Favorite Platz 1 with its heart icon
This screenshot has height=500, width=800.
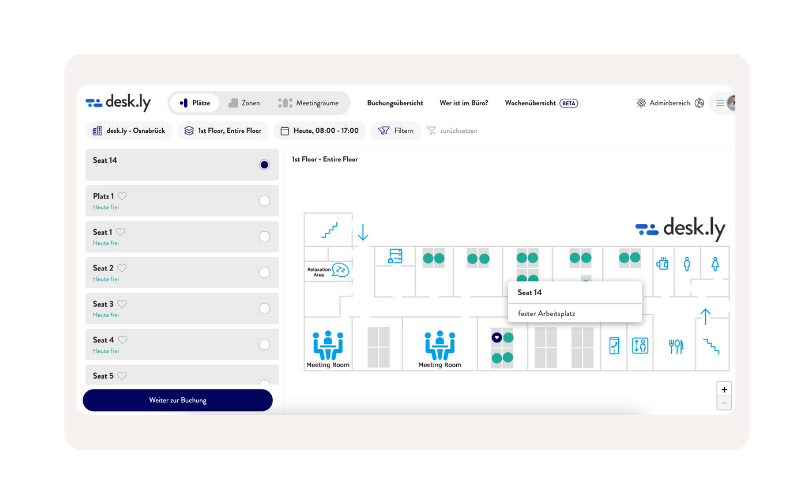(122, 196)
